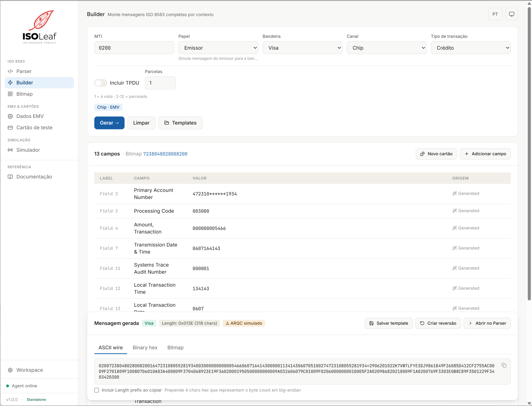Click the Generated wand icon for Field 2
The height and width of the screenshot is (406, 532).
coord(455,194)
